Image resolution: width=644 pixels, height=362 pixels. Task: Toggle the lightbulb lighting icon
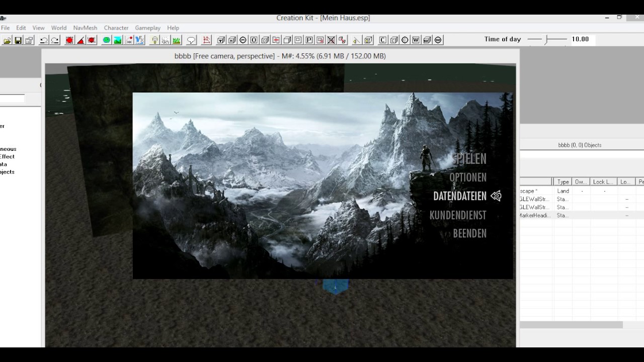tap(155, 40)
